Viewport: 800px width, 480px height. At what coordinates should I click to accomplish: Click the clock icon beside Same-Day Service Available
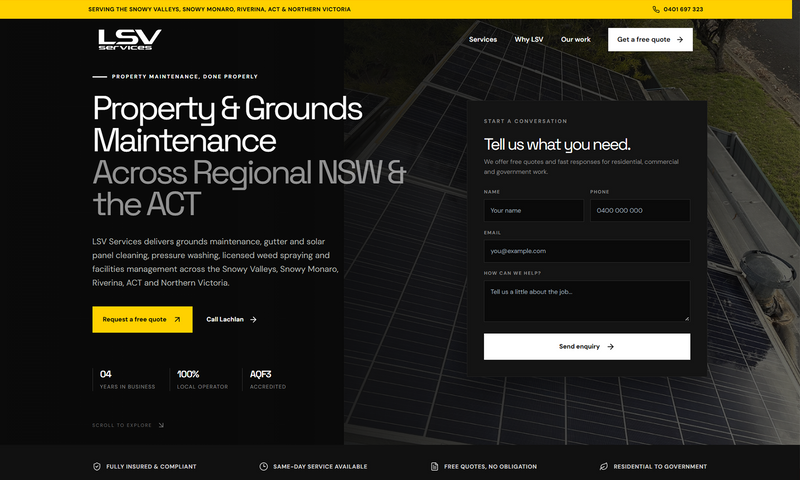pyautogui.click(x=263, y=466)
